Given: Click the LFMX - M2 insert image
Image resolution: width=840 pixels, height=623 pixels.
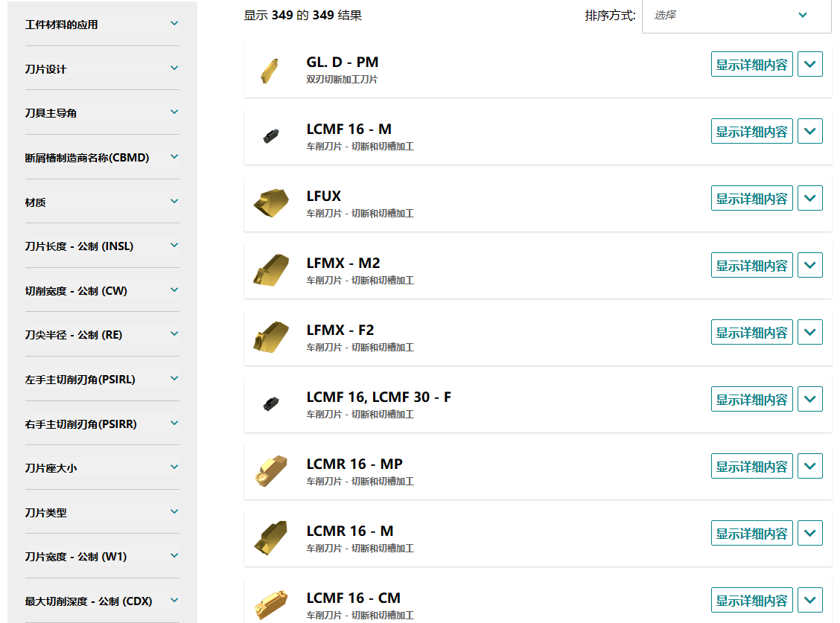Looking at the screenshot, I should pos(270,270).
